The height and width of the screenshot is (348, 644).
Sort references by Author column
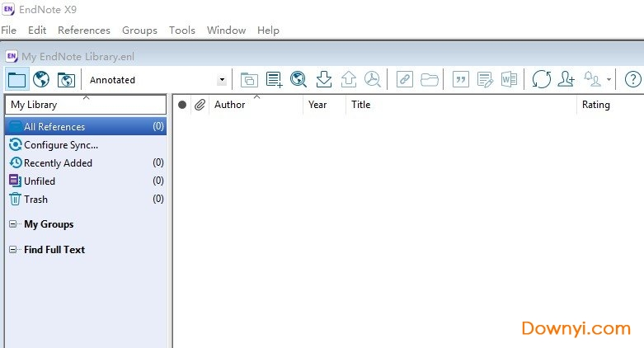tap(256, 105)
